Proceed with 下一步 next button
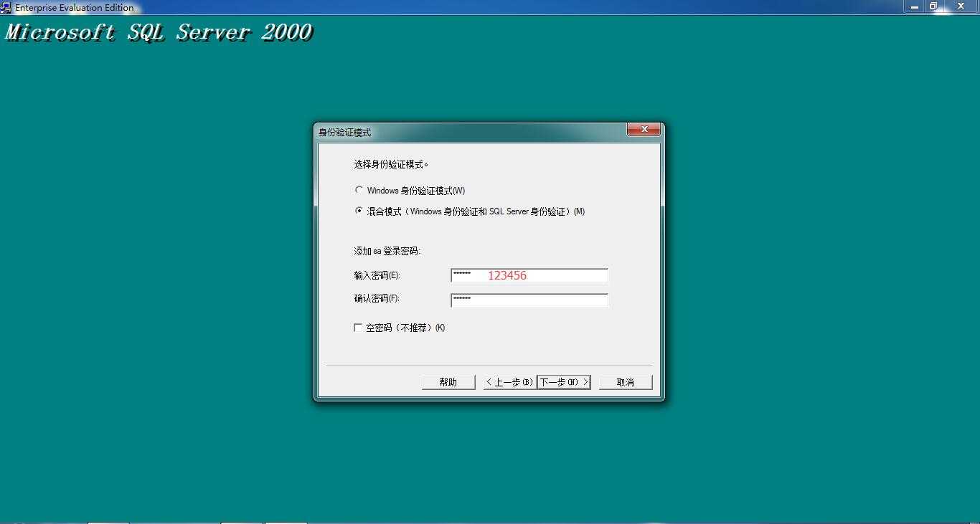This screenshot has width=980, height=524. coord(564,382)
